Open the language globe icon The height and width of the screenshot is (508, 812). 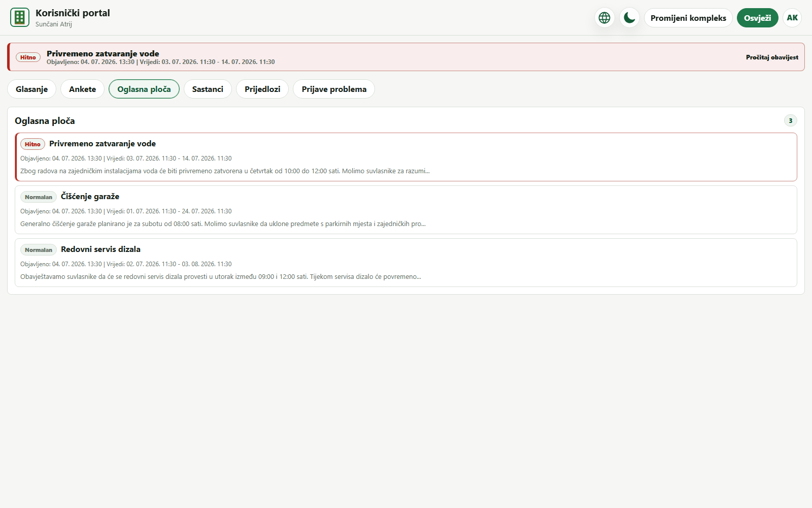604,18
